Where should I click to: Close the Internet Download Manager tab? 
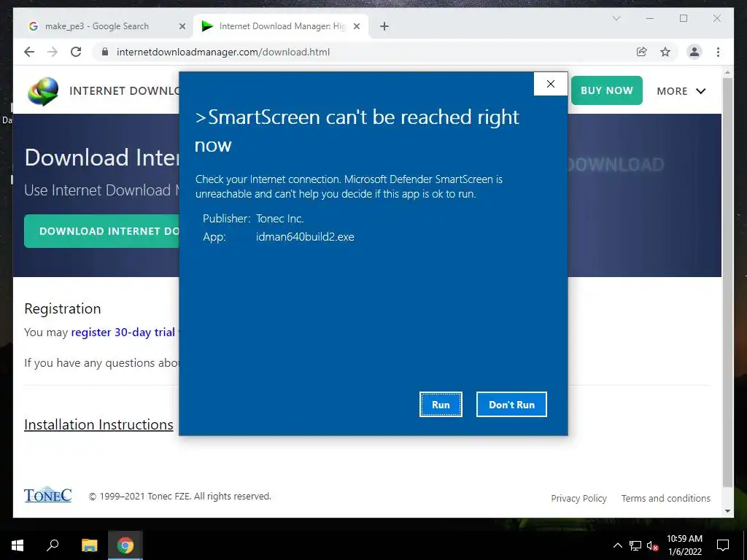(356, 26)
